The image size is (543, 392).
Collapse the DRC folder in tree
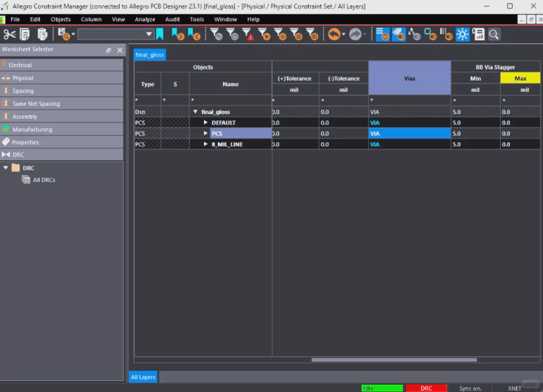point(5,168)
